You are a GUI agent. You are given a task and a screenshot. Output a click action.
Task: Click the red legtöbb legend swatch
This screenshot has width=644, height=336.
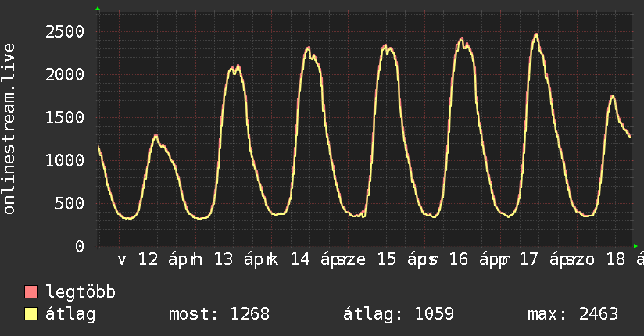click(31, 293)
